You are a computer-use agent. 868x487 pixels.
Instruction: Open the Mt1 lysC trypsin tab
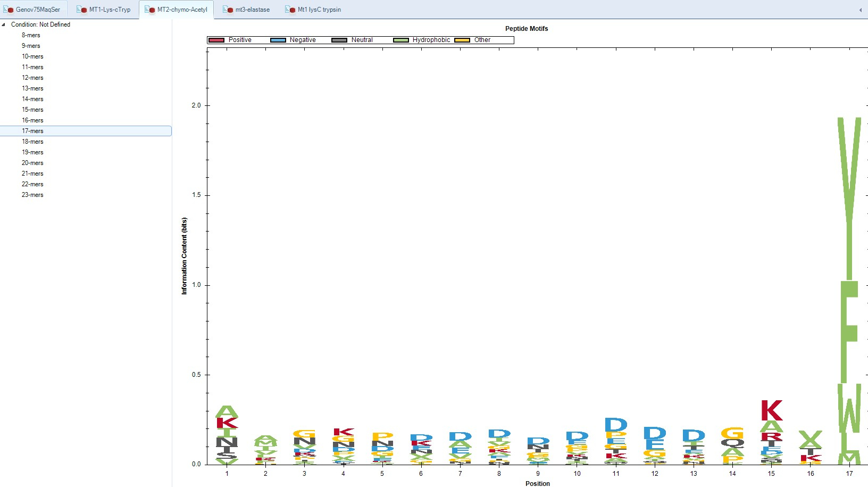(x=319, y=10)
